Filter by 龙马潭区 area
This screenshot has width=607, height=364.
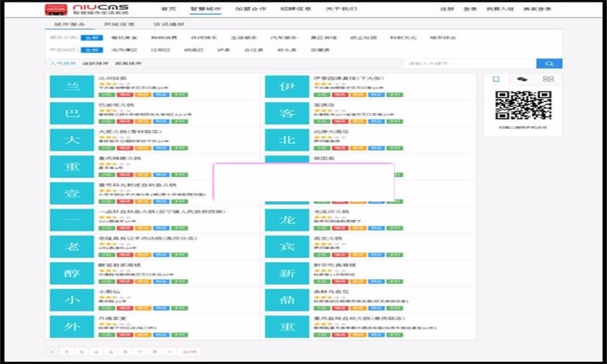(124, 50)
